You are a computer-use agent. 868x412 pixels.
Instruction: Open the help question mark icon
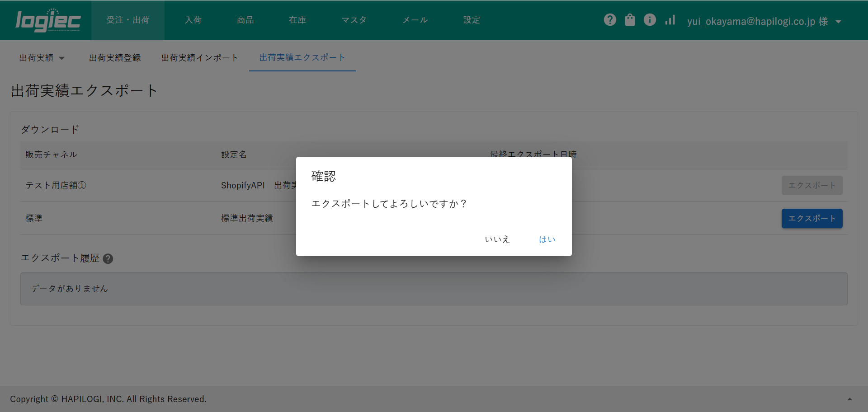coord(610,20)
